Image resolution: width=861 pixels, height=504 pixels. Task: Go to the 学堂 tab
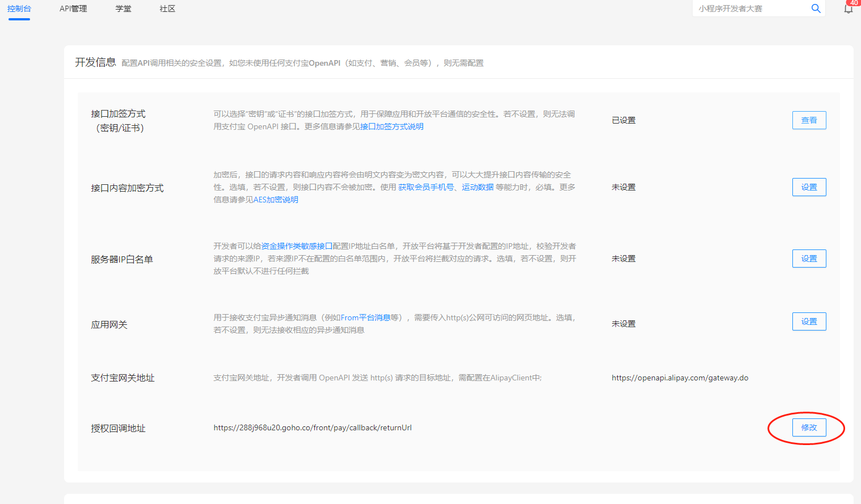point(123,9)
